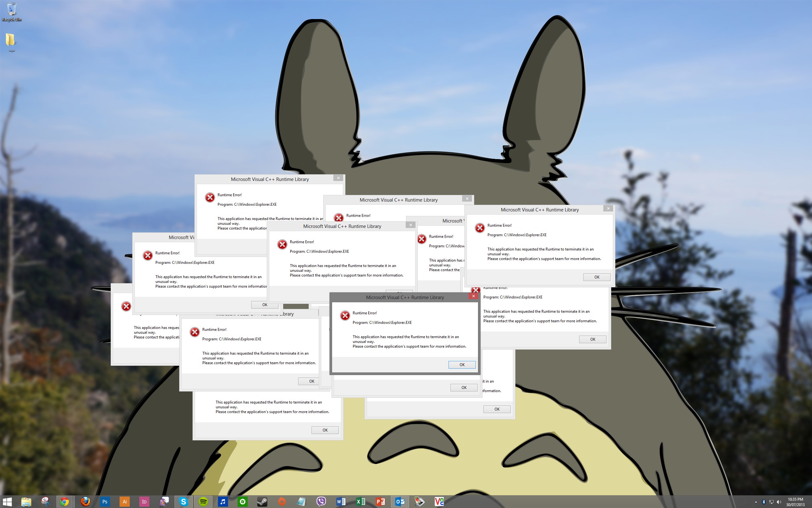Click 'Runtime Error!' text in active dialog
Viewport: 812px width, 508px height.
tap(365, 313)
